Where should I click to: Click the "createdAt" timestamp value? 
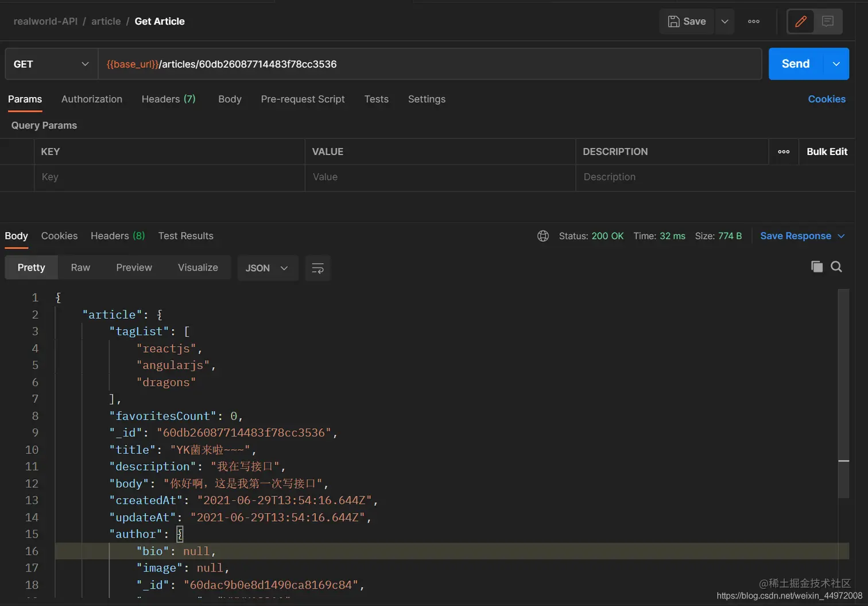[x=285, y=500]
